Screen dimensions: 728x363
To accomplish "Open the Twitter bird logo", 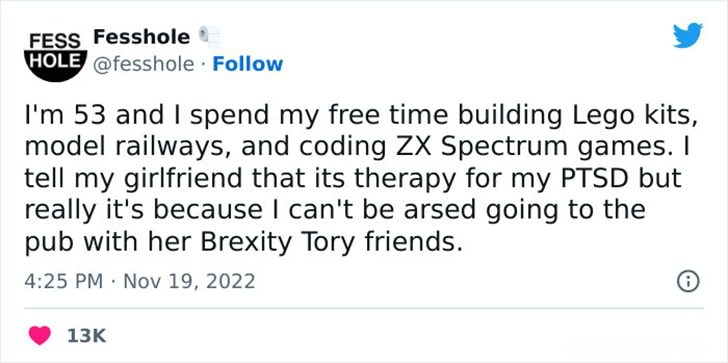I will [688, 35].
